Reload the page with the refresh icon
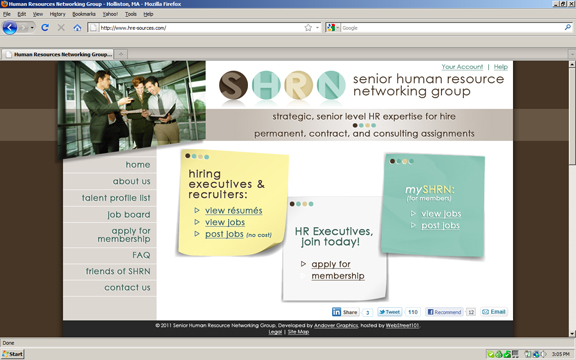This screenshot has height=360, width=576. (45, 28)
